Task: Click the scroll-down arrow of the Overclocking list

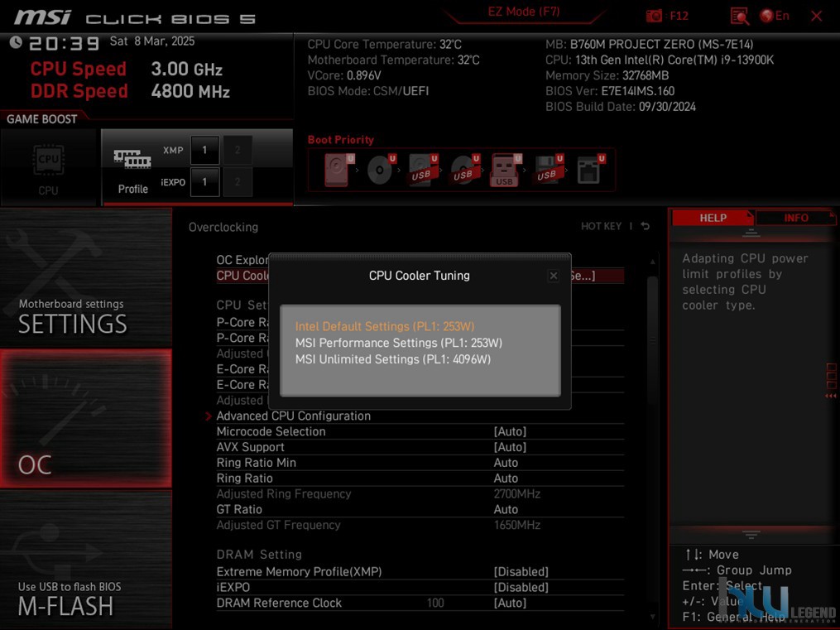Action: pyautogui.click(x=652, y=617)
